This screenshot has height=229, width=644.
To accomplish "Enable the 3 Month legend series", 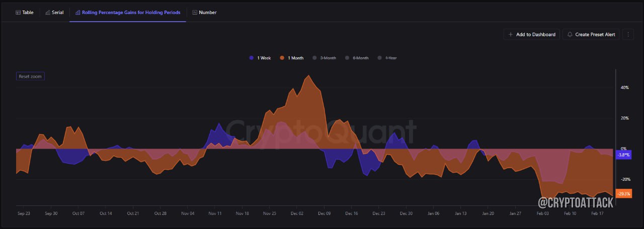I will click(x=324, y=58).
